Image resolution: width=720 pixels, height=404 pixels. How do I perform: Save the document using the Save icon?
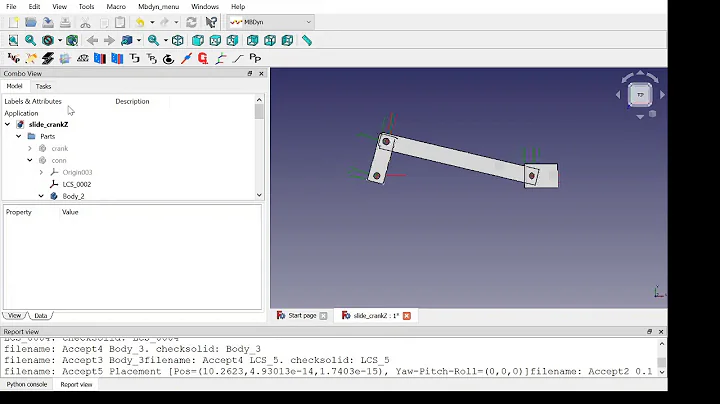coord(48,22)
